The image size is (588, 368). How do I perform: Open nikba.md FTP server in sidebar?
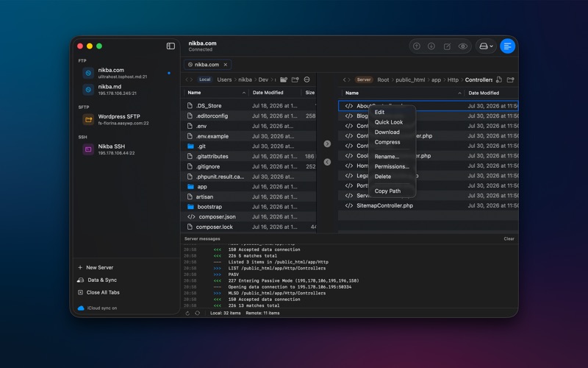(x=126, y=89)
